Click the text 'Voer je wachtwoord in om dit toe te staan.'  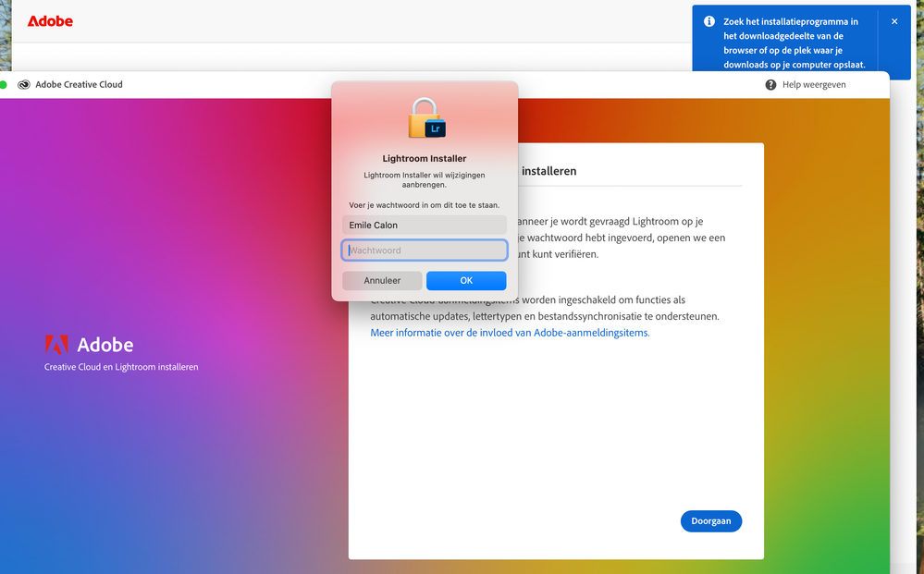(425, 205)
